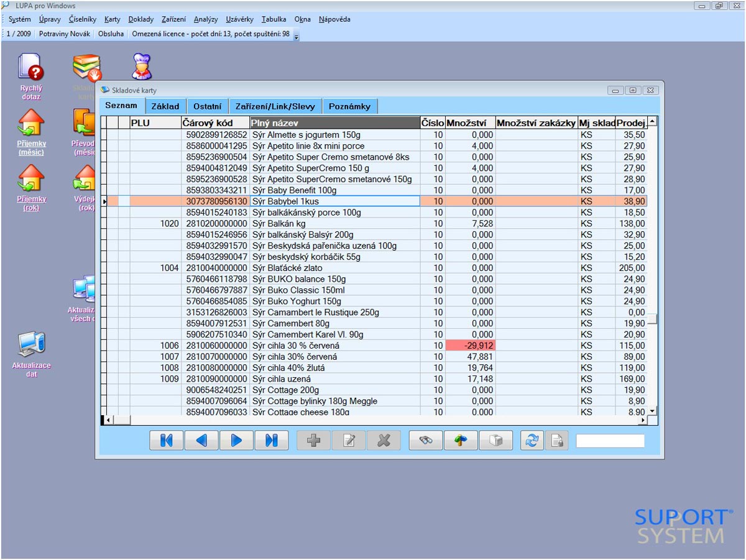Viewport: 746px width, 560px height.
Task: Click the vertical scrollbar down arrow
Action: [652, 411]
